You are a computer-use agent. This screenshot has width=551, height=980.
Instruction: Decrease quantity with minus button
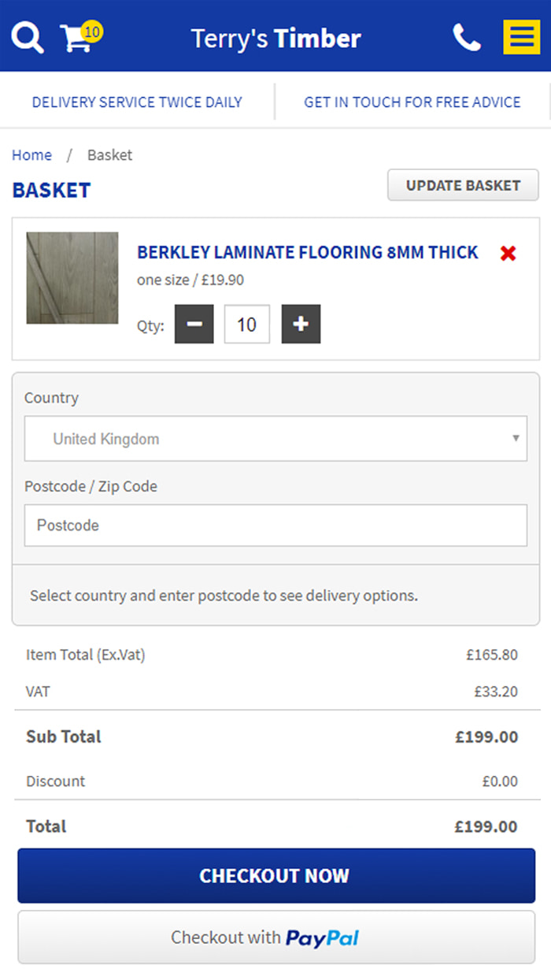coord(194,325)
